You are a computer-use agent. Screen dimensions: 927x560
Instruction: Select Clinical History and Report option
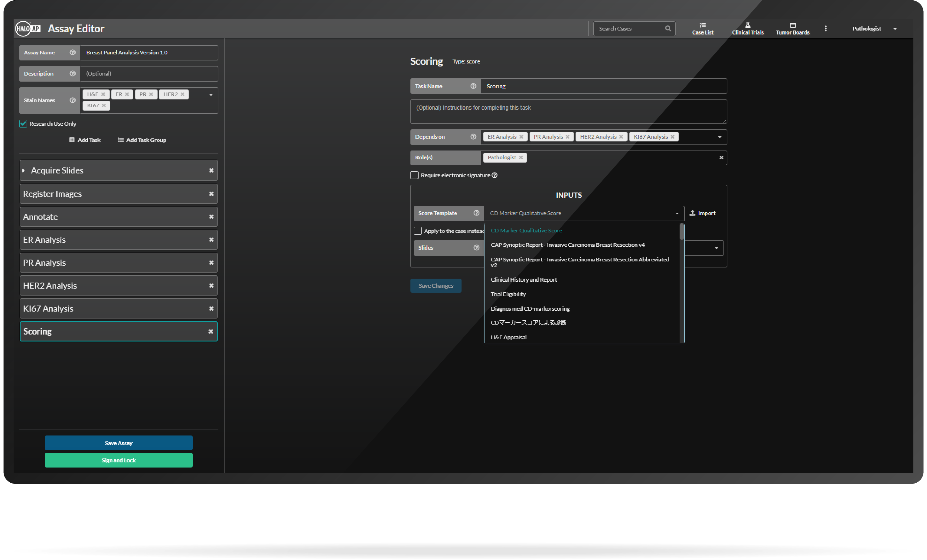582,280
